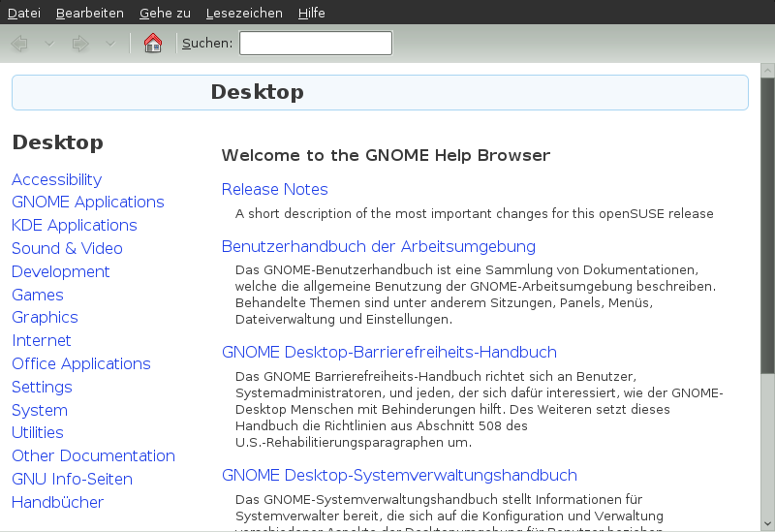Open GNOME Desktop-Systemverwaltungshandbuch link
The width and height of the screenshot is (775, 532).
pyautogui.click(x=399, y=475)
